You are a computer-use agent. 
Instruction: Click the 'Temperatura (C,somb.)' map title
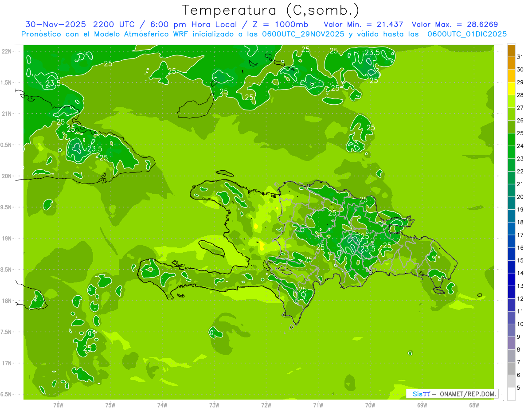pos(271,10)
